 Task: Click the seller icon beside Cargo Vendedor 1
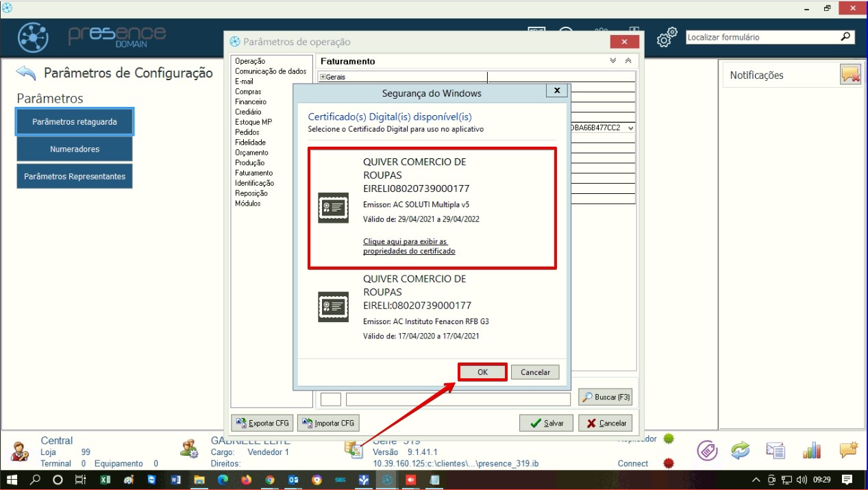(x=188, y=448)
